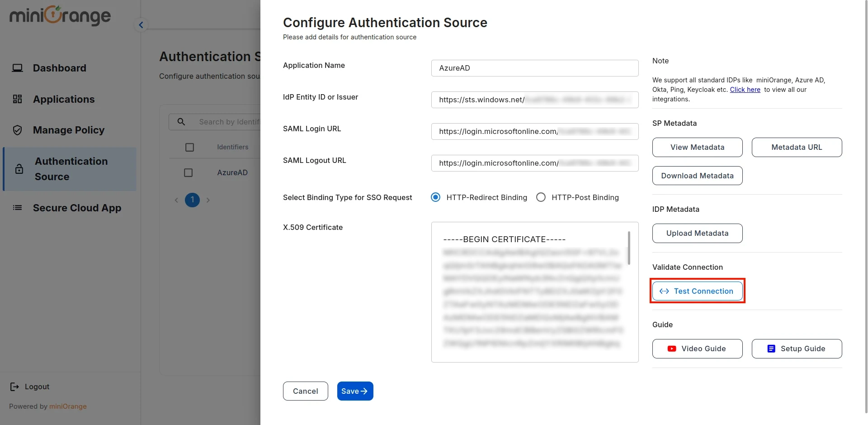Click the miniOrange logo
Screen dimensions: 868x425
point(60,16)
